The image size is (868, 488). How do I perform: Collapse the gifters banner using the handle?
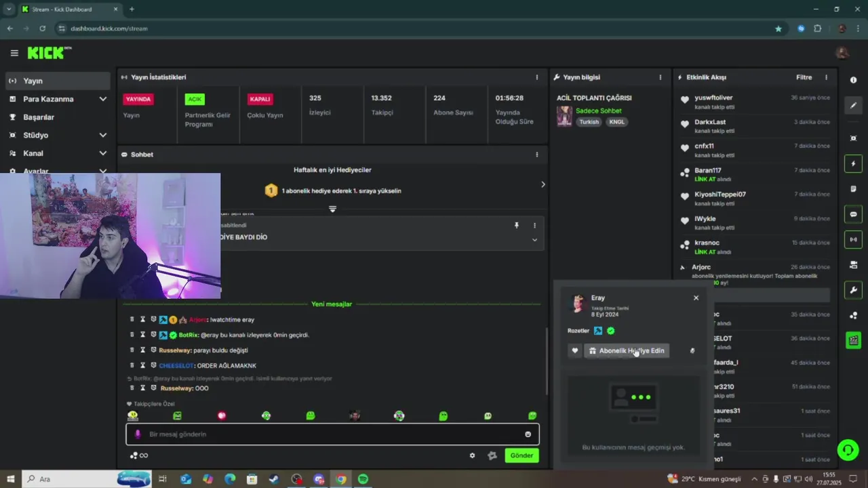[332, 209]
